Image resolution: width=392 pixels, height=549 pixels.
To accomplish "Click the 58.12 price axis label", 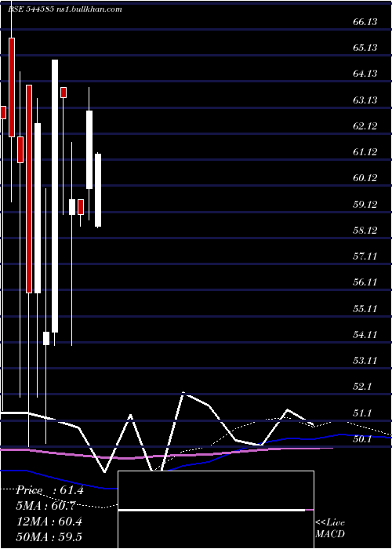I will (x=365, y=231).
